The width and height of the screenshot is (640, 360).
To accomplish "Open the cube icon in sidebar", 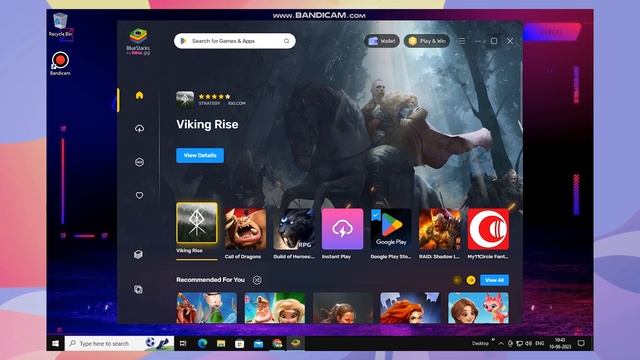I will [x=138, y=254].
